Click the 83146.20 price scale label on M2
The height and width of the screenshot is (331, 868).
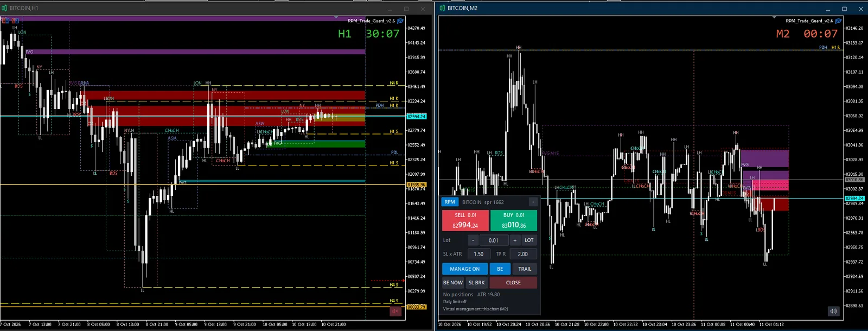[854, 28]
